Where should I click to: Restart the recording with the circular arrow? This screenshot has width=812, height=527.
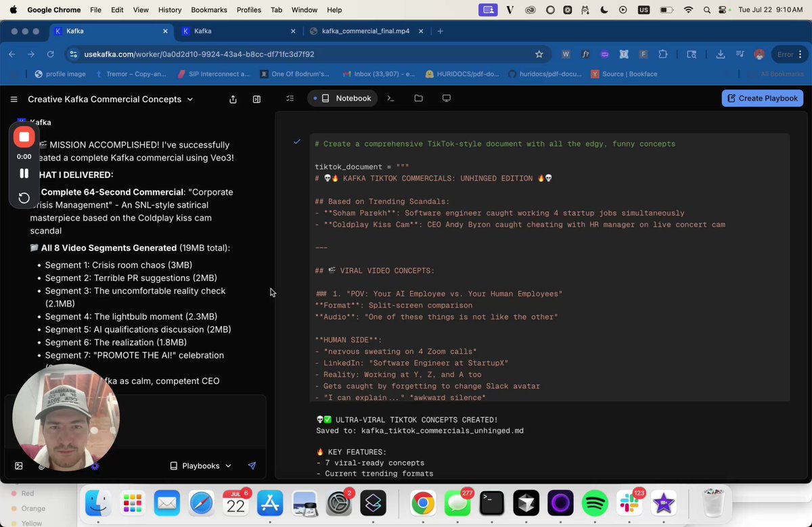pos(24,198)
